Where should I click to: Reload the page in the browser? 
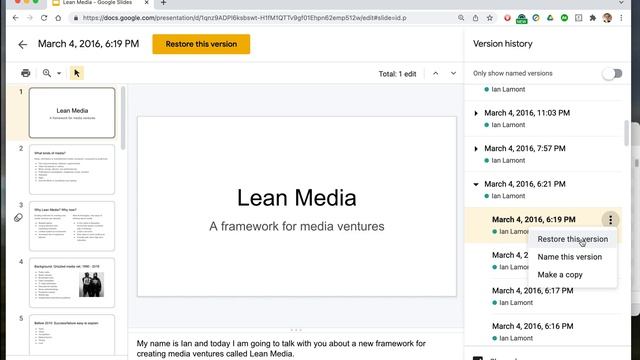(x=44, y=18)
